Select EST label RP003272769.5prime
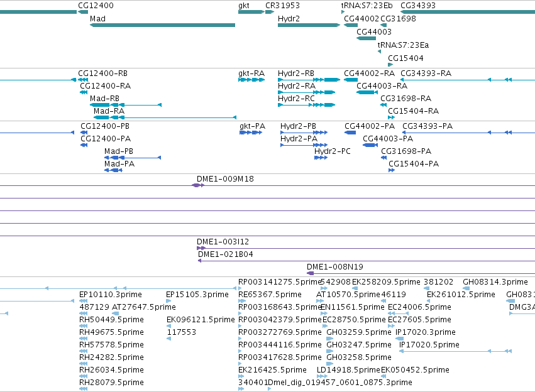This screenshot has height=392, width=535. tap(280, 332)
